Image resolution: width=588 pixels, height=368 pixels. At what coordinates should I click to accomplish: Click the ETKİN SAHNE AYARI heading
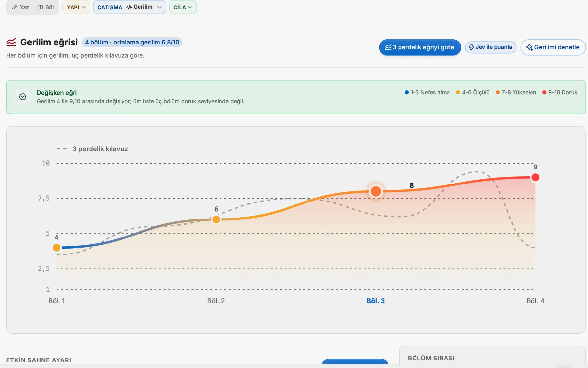pyautogui.click(x=39, y=360)
